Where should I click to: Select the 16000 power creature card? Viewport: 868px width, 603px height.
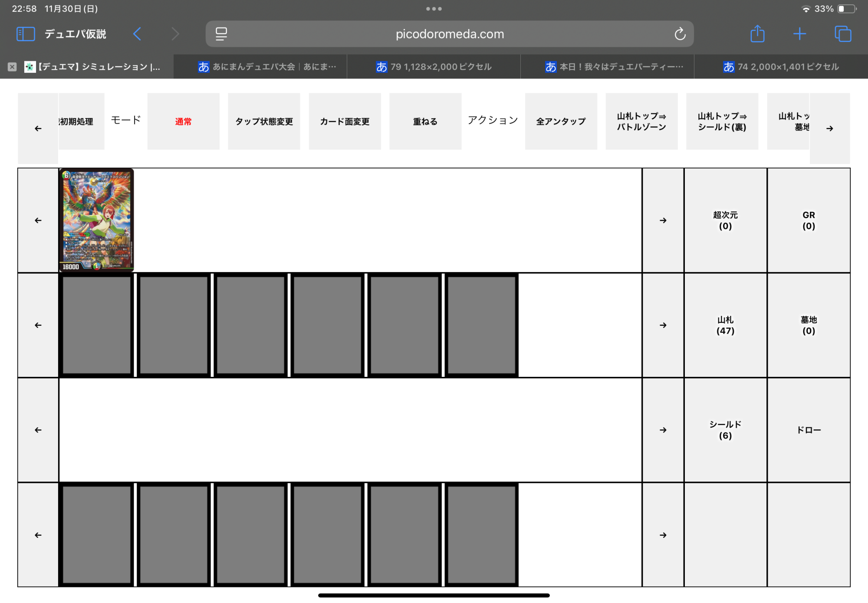(x=96, y=220)
